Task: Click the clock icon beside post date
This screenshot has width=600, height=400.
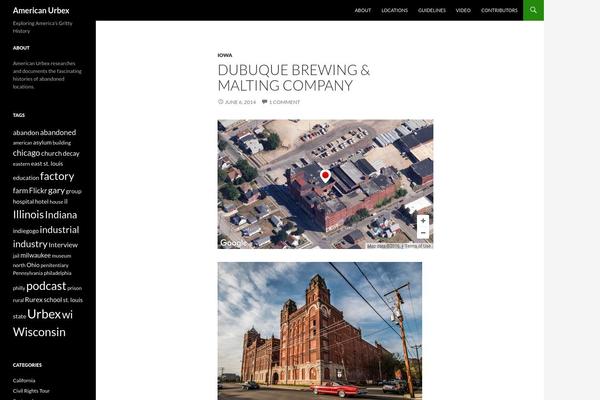Action: pos(220,102)
